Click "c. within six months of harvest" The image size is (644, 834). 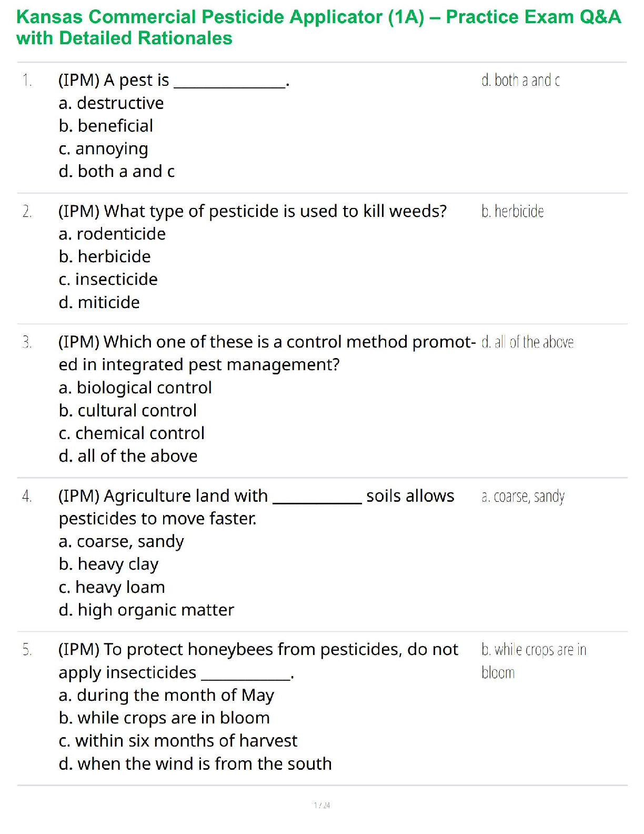pyautogui.click(x=178, y=741)
